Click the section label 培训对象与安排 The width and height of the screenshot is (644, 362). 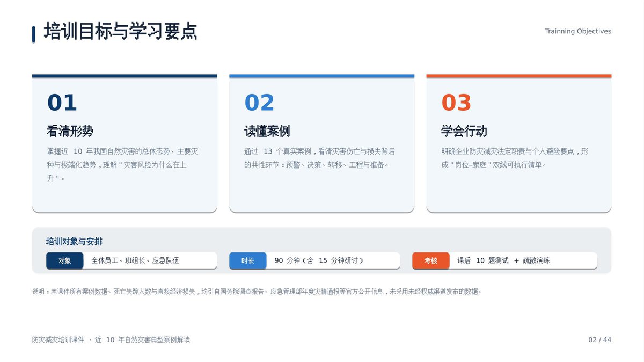point(74,242)
